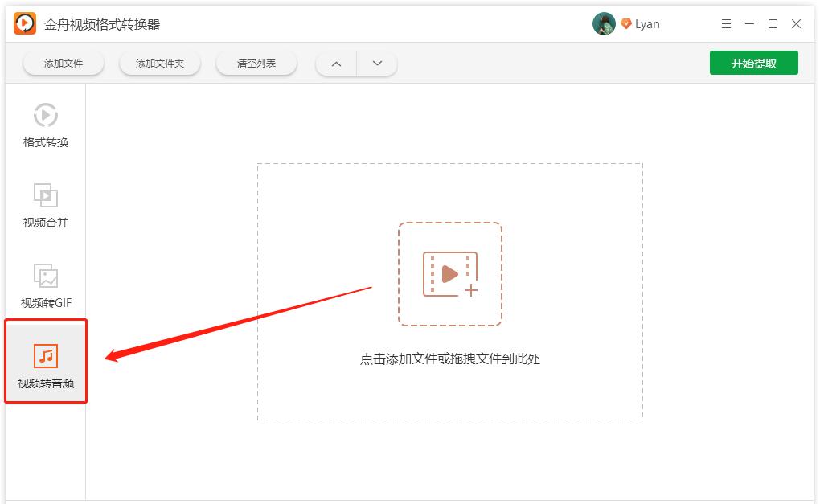This screenshot has width=820, height=504.
Task: Click the user avatar picture
Action: pyautogui.click(x=603, y=23)
